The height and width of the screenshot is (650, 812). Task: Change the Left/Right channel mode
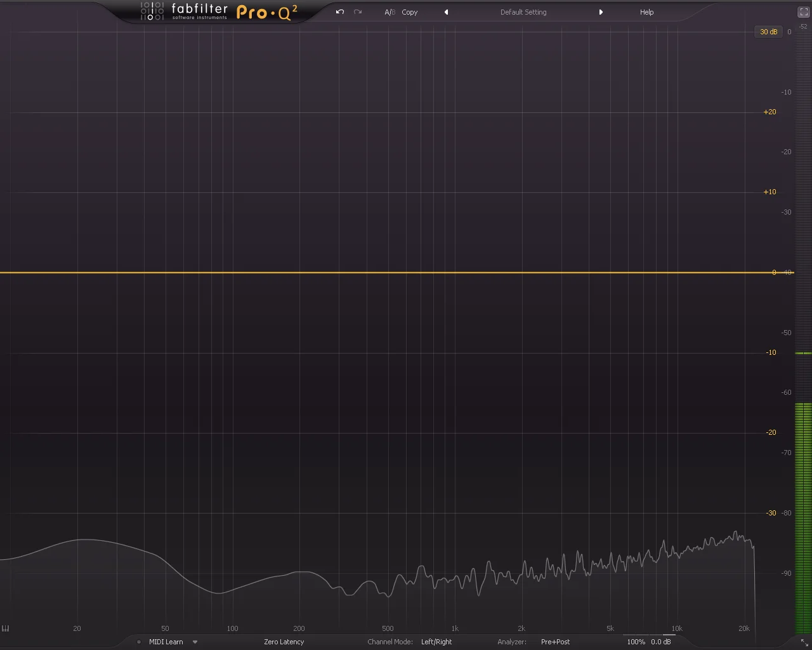[436, 642]
